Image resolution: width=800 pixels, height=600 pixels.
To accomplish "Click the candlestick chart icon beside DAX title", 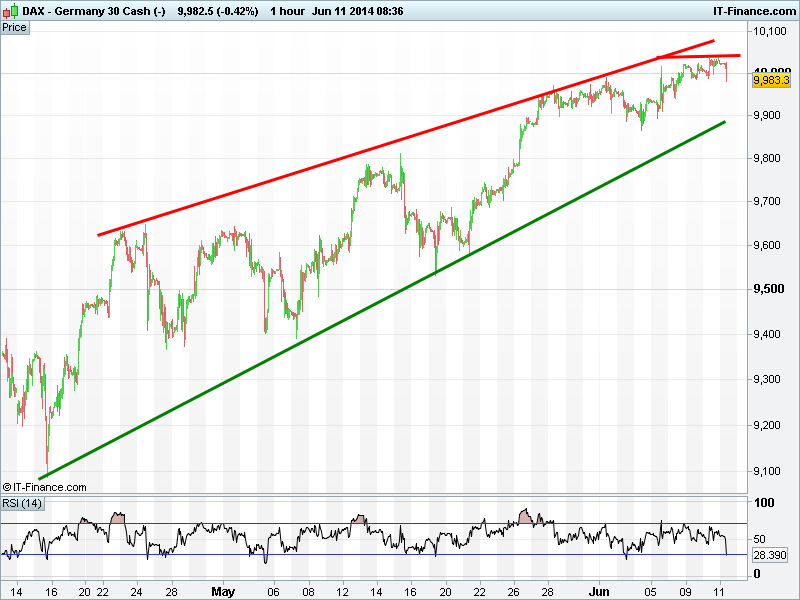I will coord(10,11).
